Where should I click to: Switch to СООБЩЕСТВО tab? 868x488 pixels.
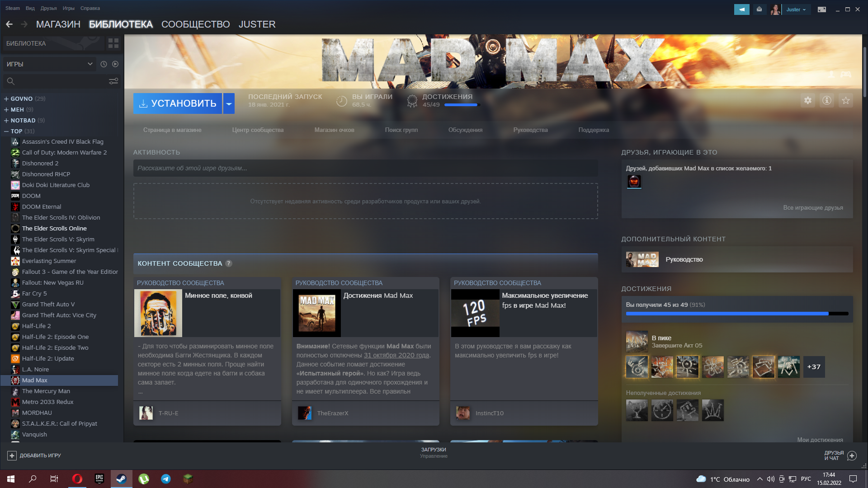pyautogui.click(x=196, y=24)
